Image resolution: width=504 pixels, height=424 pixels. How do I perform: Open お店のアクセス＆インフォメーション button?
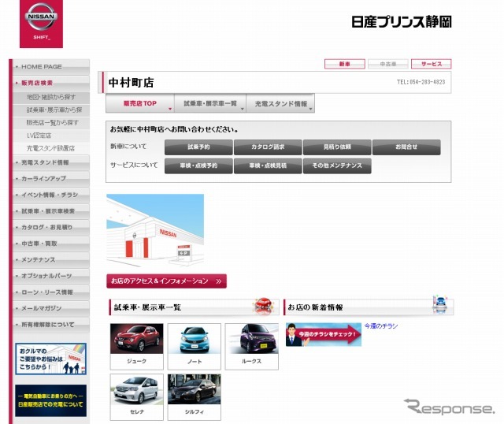pos(166,281)
